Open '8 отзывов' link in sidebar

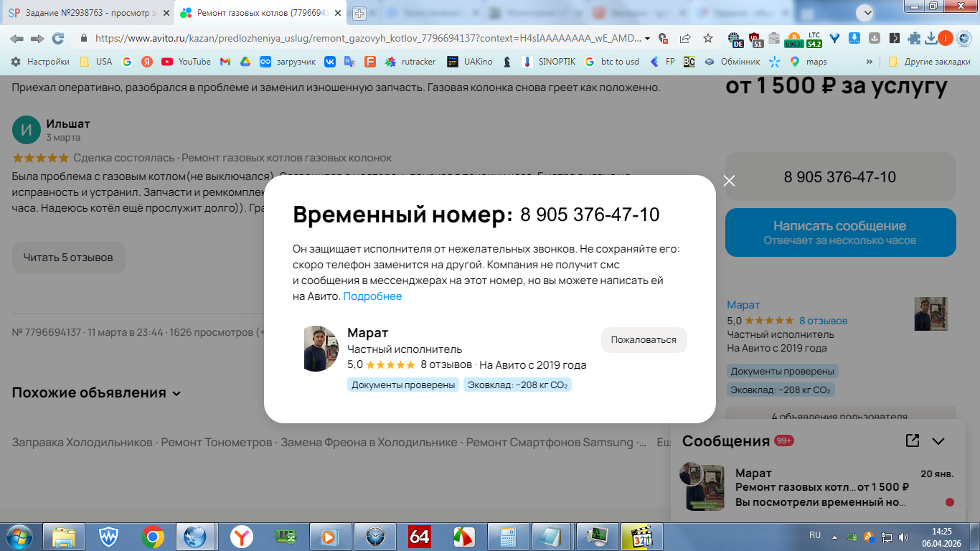point(823,321)
